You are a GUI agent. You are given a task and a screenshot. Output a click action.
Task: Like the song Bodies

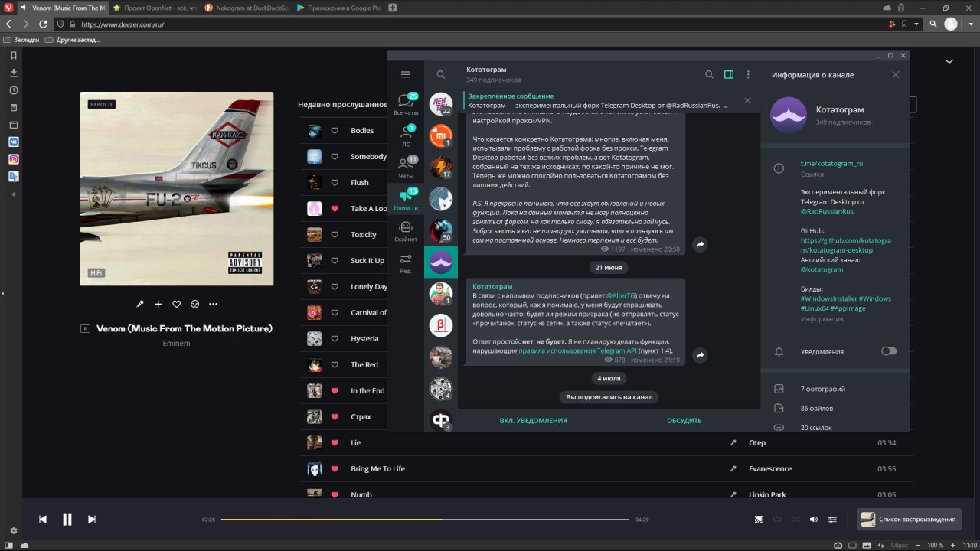click(x=335, y=131)
